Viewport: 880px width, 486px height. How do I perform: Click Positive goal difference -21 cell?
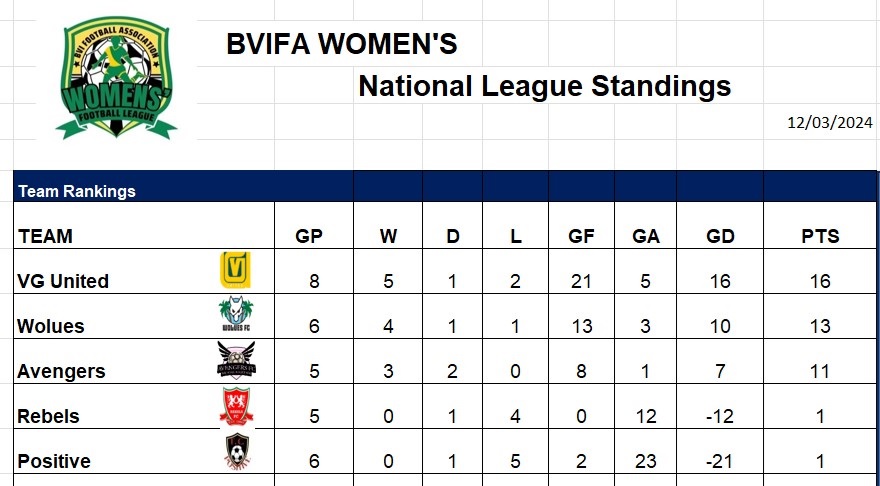coord(720,452)
